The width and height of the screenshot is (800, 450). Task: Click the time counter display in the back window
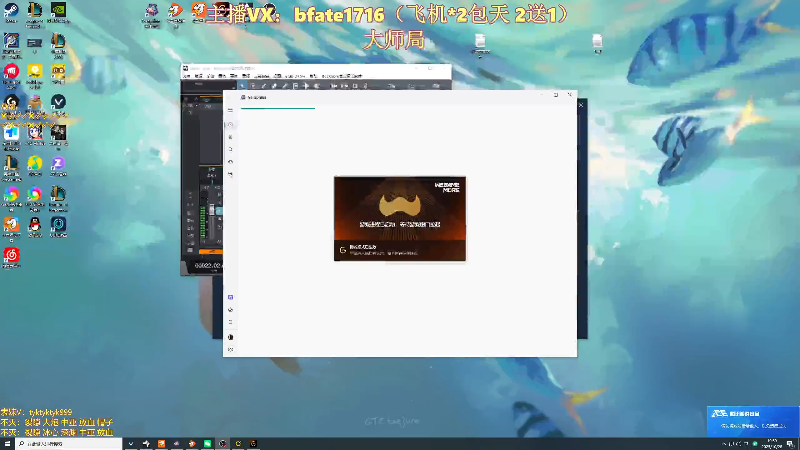tap(208, 266)
